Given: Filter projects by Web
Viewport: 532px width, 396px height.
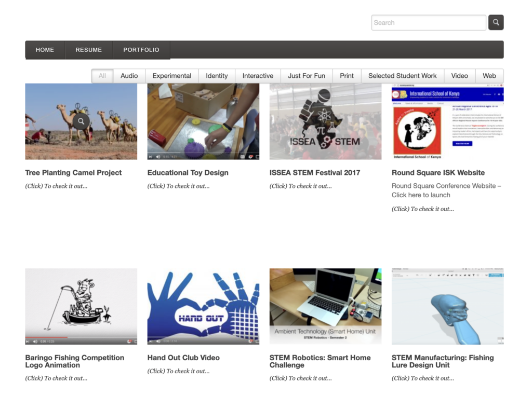Looking at the screenshot, I should pyautogui.click(x=489, y=76).
